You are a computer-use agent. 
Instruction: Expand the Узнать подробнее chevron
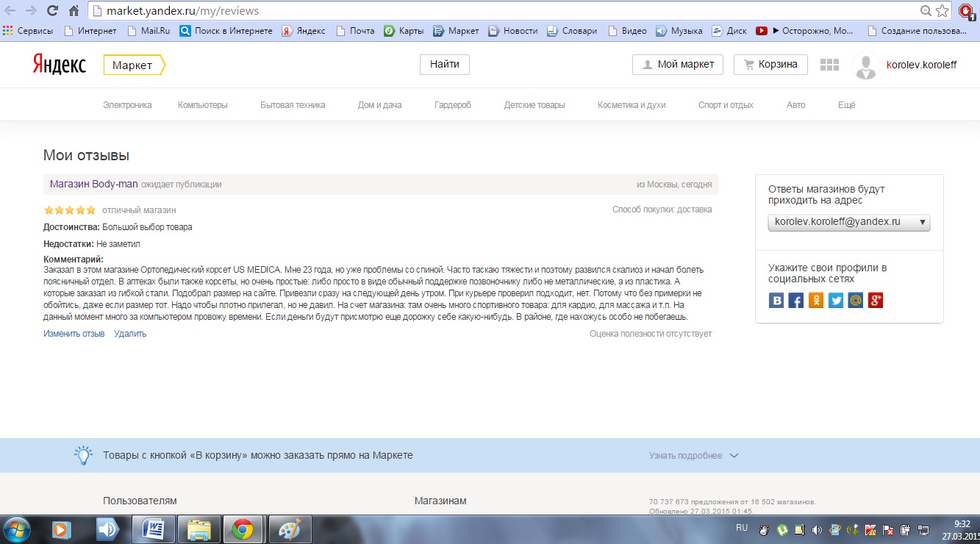coord(733,456)
